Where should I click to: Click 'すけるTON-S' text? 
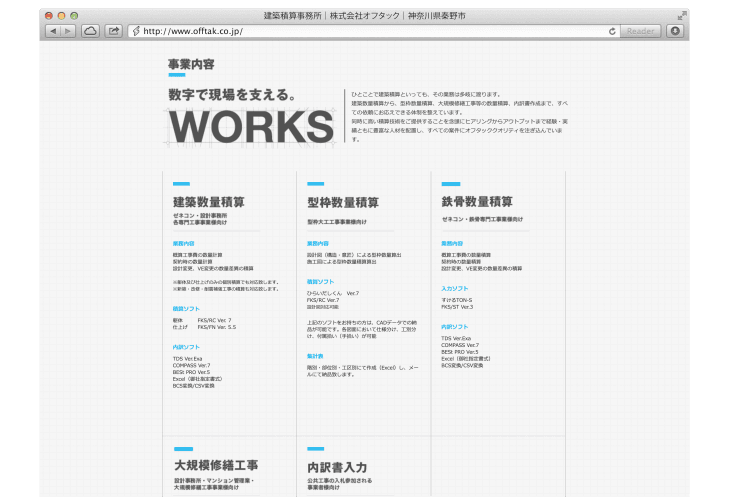coord(456,300)
